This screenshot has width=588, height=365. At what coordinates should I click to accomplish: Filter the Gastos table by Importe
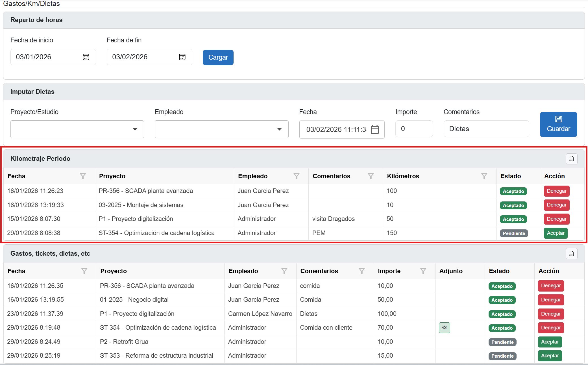tap(423, 271)
